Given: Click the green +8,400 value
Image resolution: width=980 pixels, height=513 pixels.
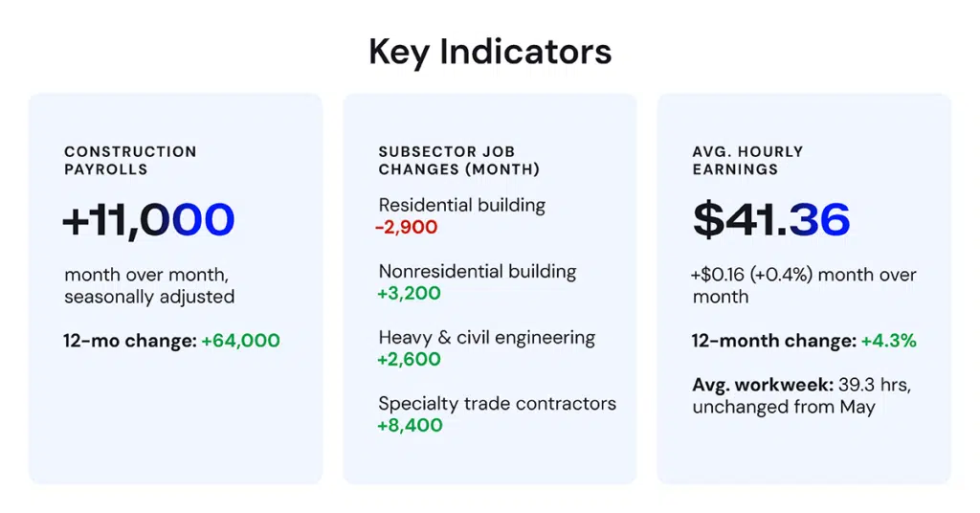Looking at the screenshot, I should coord(410,426).
